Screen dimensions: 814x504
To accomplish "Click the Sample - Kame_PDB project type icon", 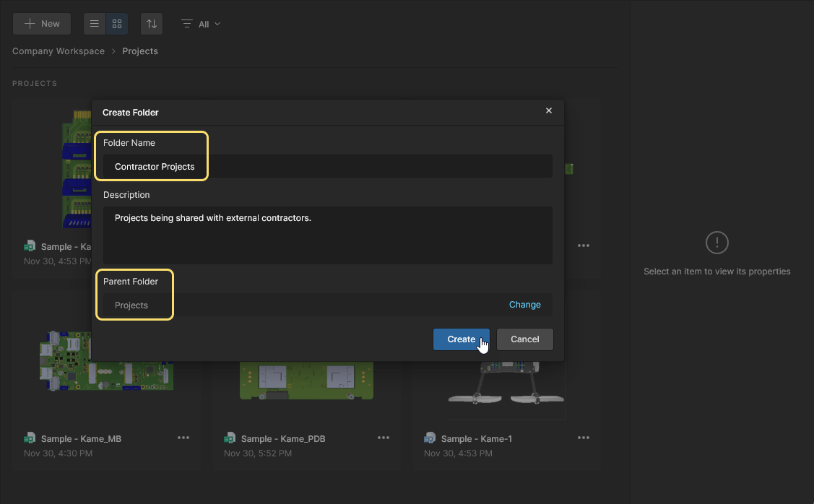I will pyautogui.click(x=230, y=438).
